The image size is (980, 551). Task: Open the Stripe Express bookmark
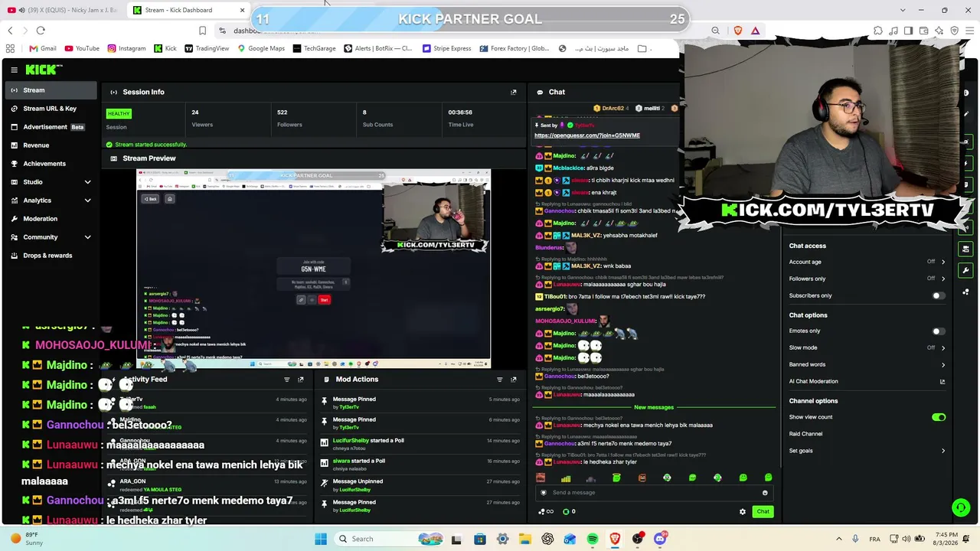click(446, 48)
